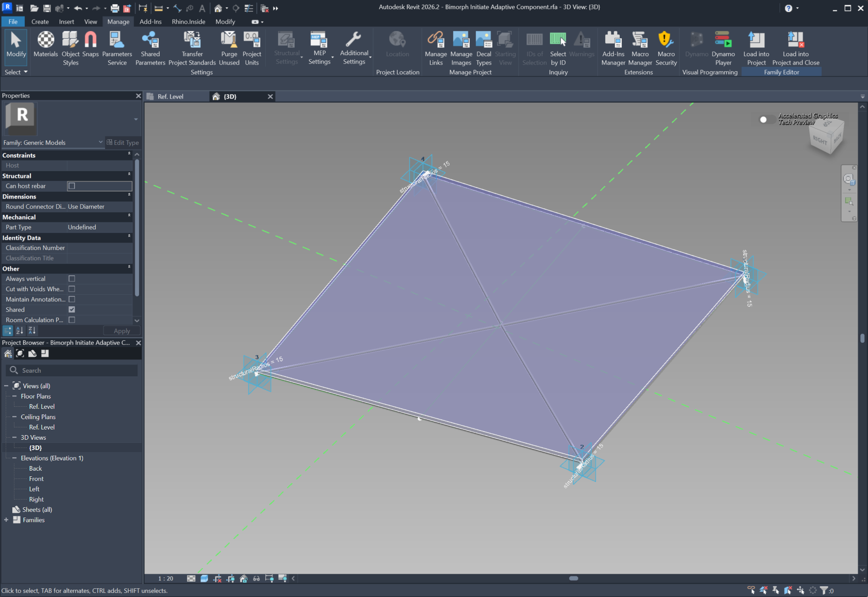Click the ViewCube in the 3D view
868x597 pixels.
[826, 136]
